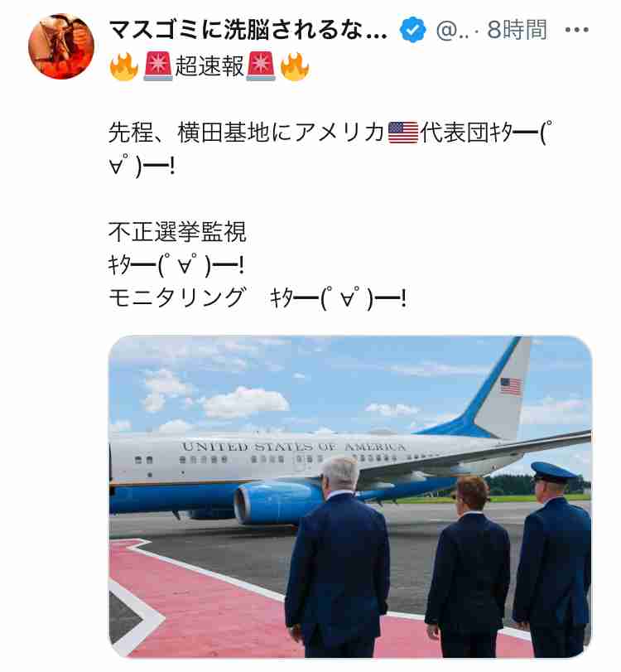Click the fire emoji after 超速報
Screen dimensions: 621x672
click(295, 66)
